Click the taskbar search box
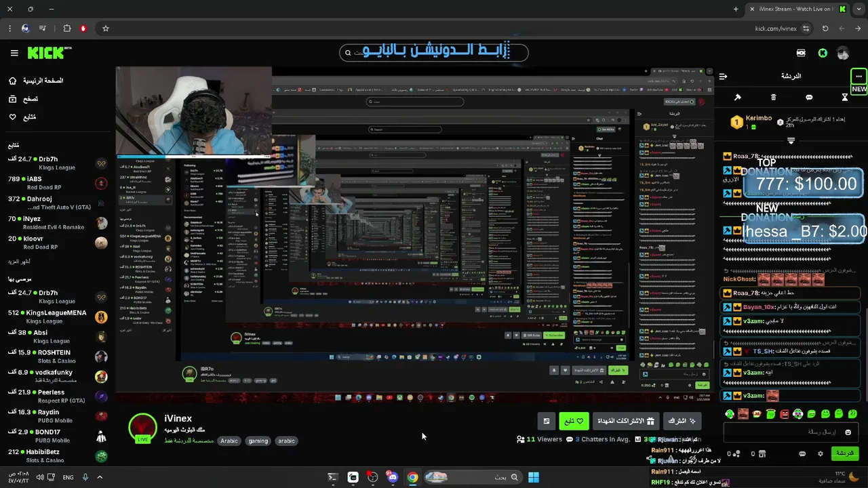 [473, 477]
